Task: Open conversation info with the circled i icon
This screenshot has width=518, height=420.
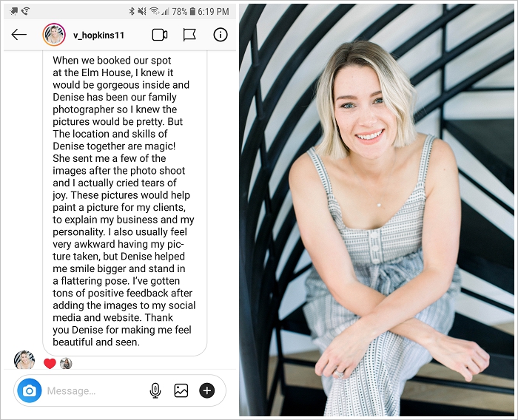Action: [x=221, y=35]
